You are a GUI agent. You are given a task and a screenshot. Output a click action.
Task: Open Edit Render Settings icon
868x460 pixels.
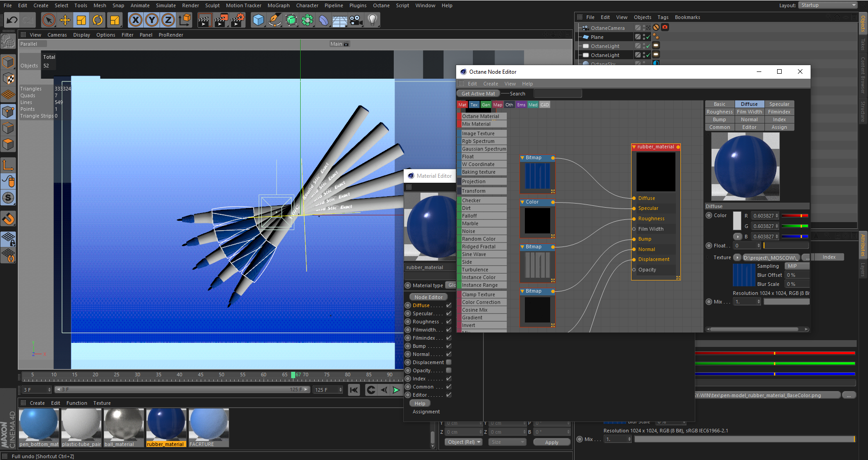238,20
